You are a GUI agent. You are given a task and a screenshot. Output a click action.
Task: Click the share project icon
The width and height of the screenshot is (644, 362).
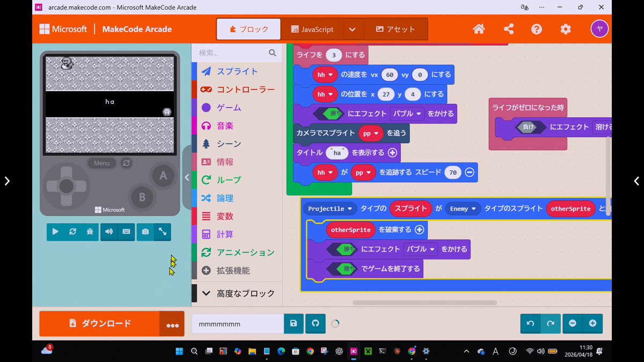point(509,29)
